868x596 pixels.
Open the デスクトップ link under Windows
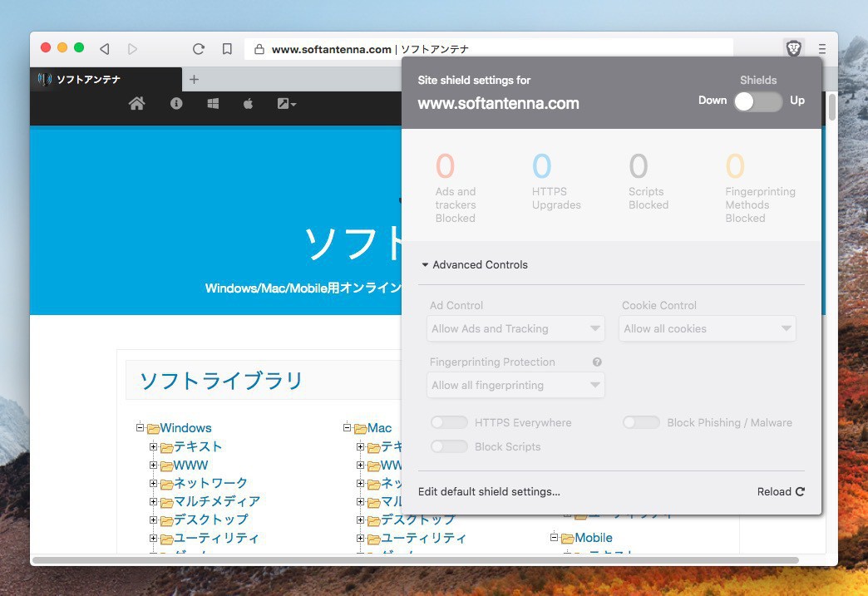[x=211, y=520]
